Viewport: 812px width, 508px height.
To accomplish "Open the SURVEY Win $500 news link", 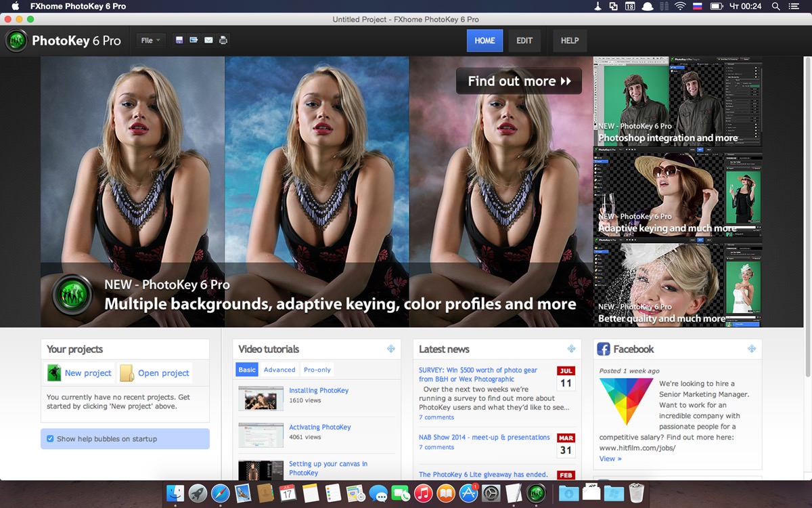I will click(x=478, y=375).
